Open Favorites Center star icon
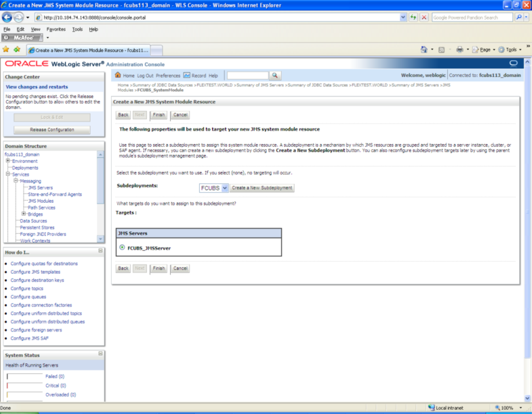 coord(6,50)
